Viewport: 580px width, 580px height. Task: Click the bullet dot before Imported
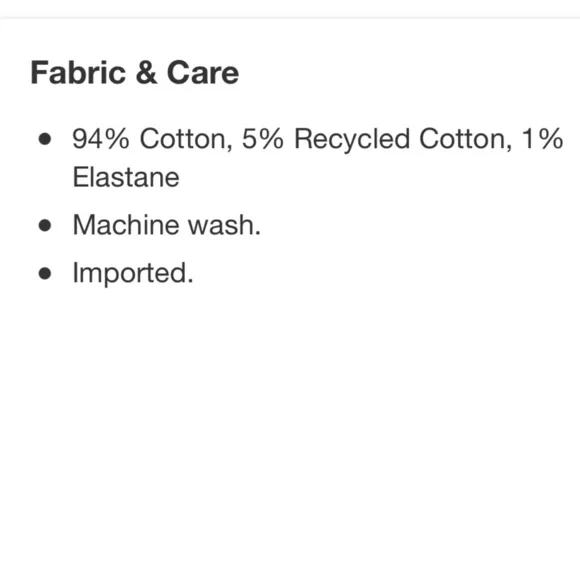[45, 273]
